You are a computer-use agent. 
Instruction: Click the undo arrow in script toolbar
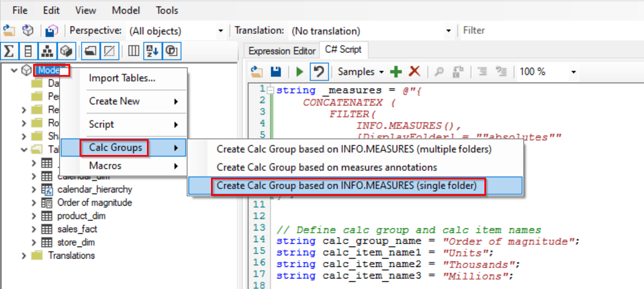pos(319,72)
